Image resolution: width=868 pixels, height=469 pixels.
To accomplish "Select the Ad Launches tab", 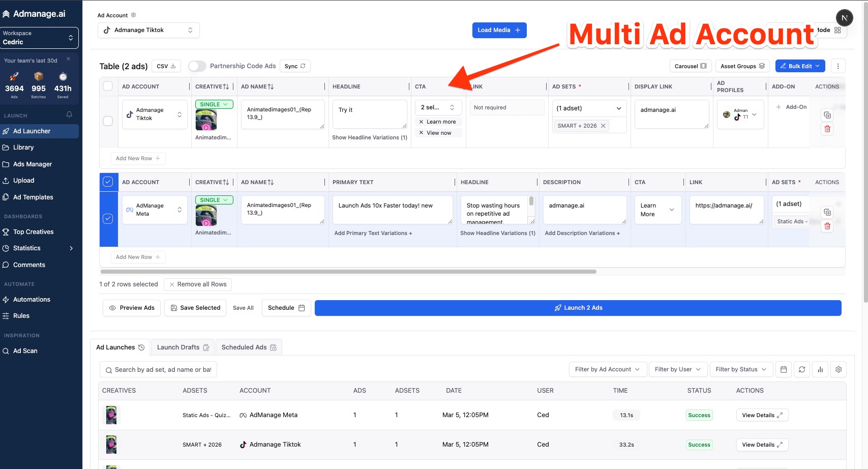I will coord(120,347).
